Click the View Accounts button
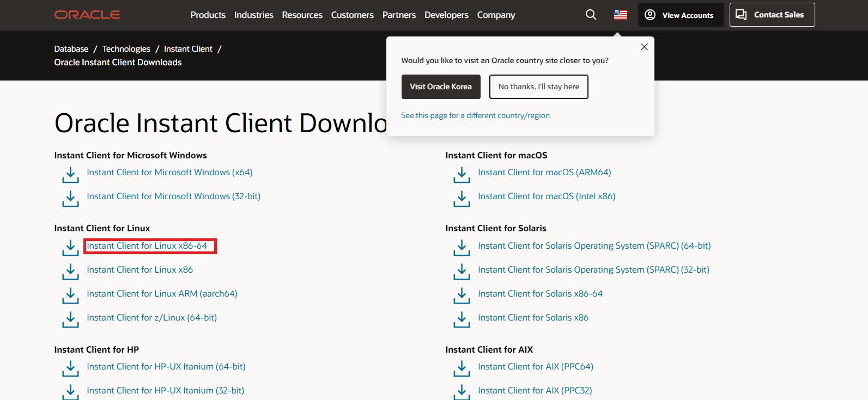The height and width of the screenshot is (400, 868). pyautogui.click(x=681, y=15)
